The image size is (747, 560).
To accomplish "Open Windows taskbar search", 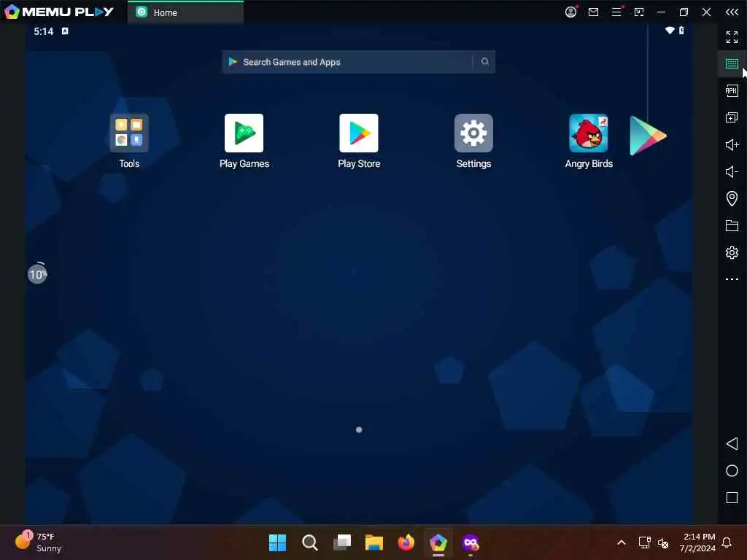I will (309, 542).
